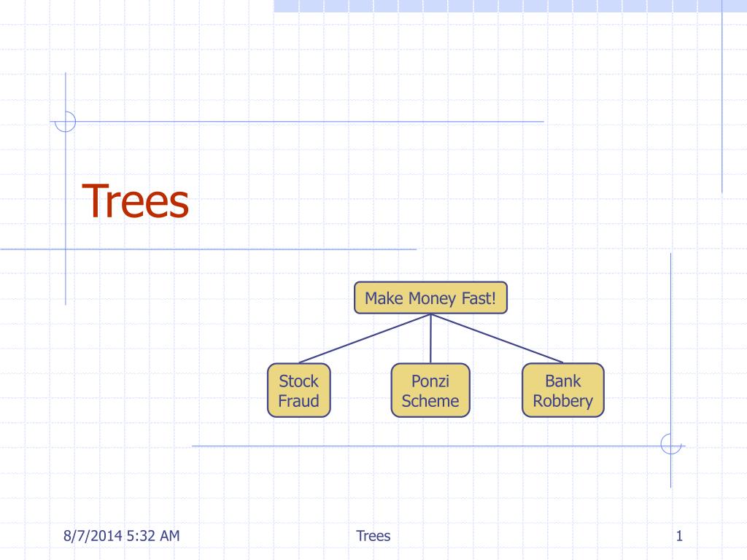
Task: Click the footer date '8/7/2014 5:32 AM'
Action: 122,536
